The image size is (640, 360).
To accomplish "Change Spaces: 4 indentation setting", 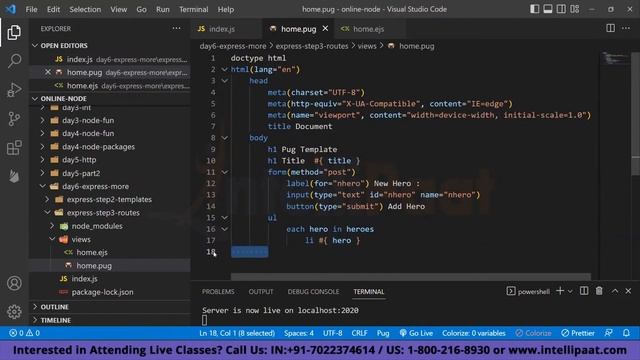I will 299,333.
